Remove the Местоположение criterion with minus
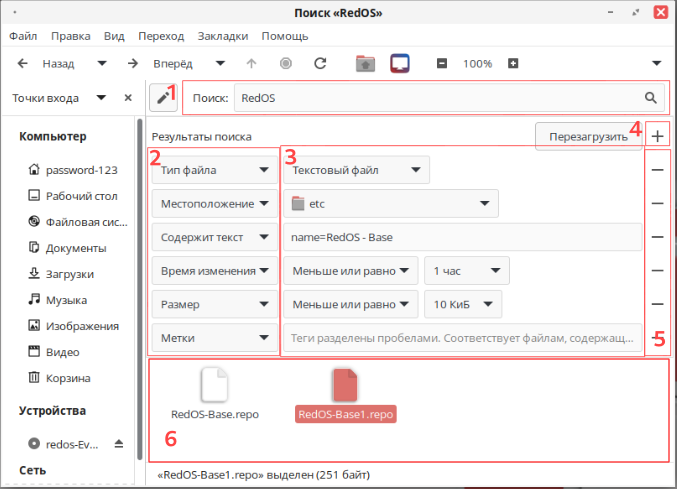This screenshot has width=677, height=489. [658, 204]
